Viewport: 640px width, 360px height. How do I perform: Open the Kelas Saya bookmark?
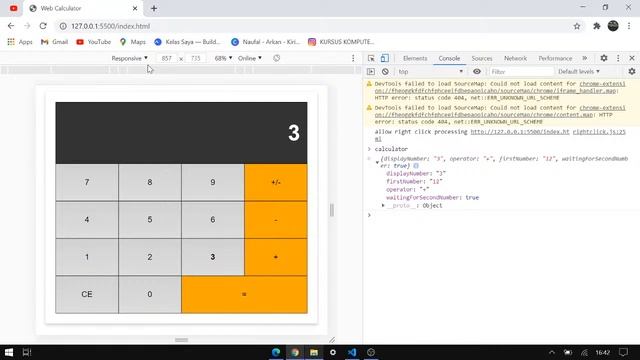tap(187, 42)
